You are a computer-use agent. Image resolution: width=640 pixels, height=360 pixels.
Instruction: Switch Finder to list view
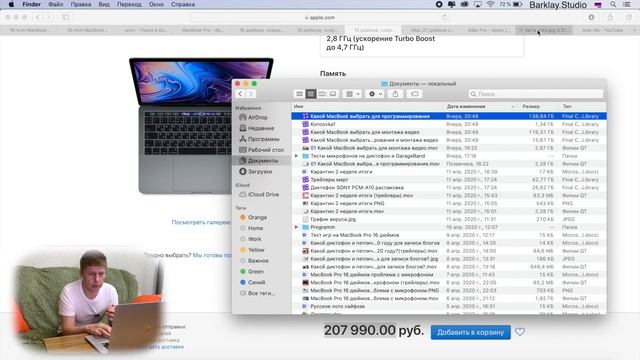[x=311, y=94]
